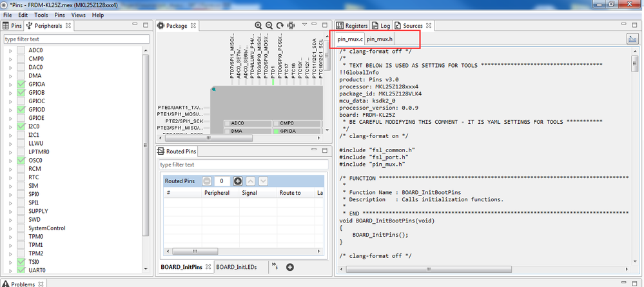Toggle the SPI0 peripheral checkbox

pos(21,194)
